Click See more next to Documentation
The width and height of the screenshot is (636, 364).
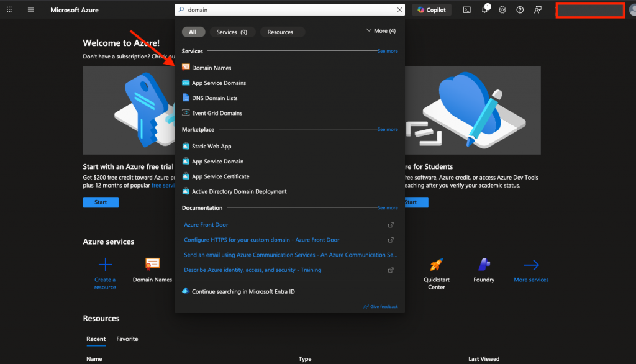pos(388,207)
